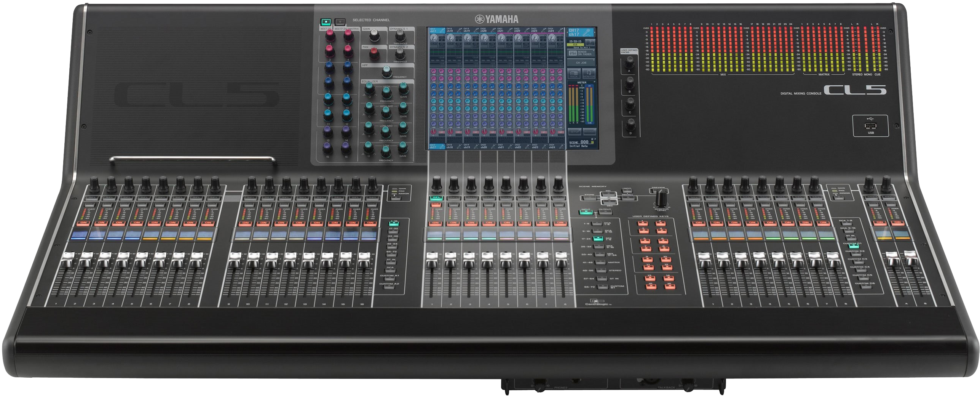Select the lit CUSTOM C1 bank key on the right section
980x396 pixels.
(854, 246)
